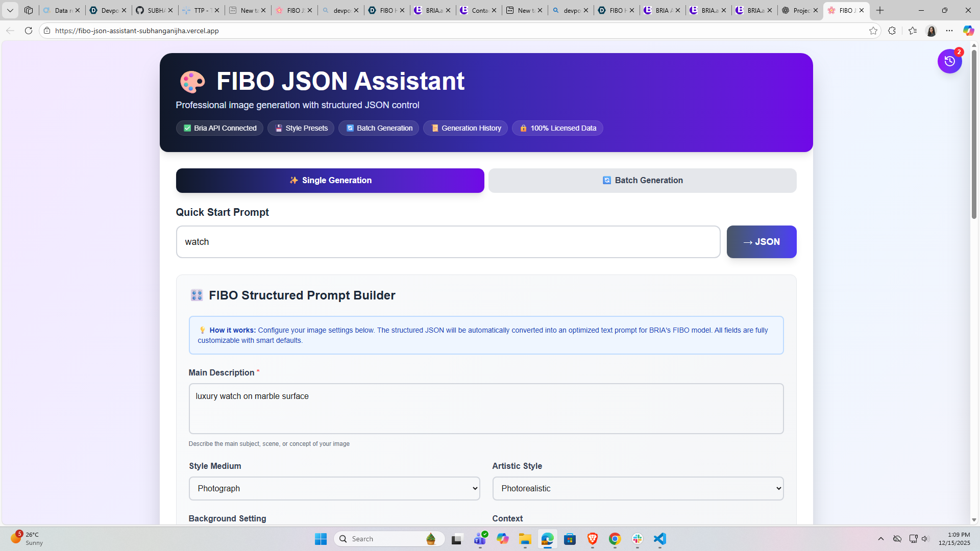Switch to Batch Generation mode
Viewport: 980px width, 551px height.
[642, 181]
